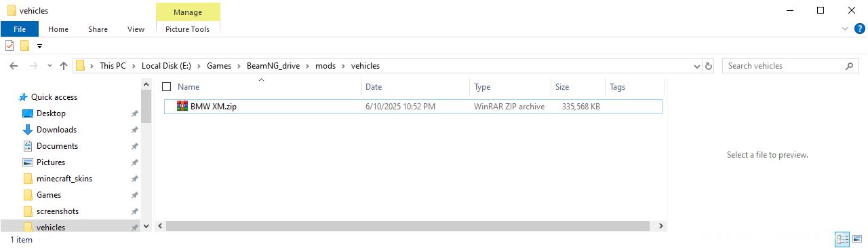868x248 pixels.
Task: Click the search magnifier icon
Action: [x=850, y=66]
